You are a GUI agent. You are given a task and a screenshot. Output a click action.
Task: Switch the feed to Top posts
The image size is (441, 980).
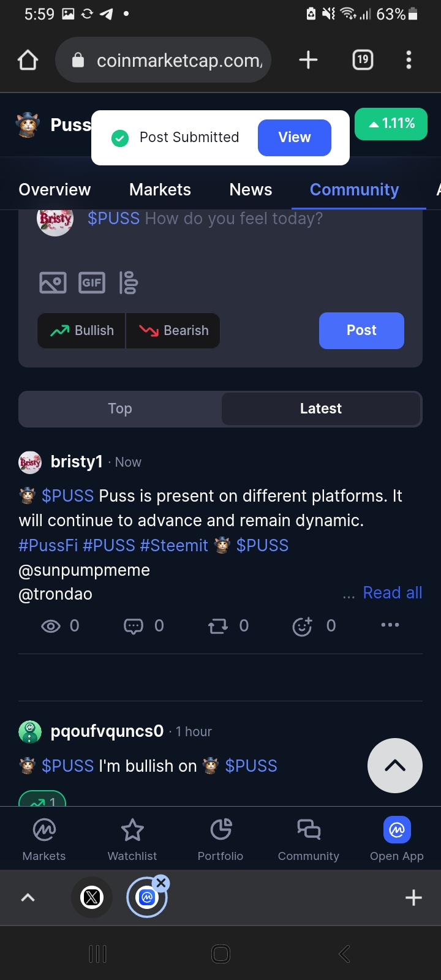coord(120,409)
